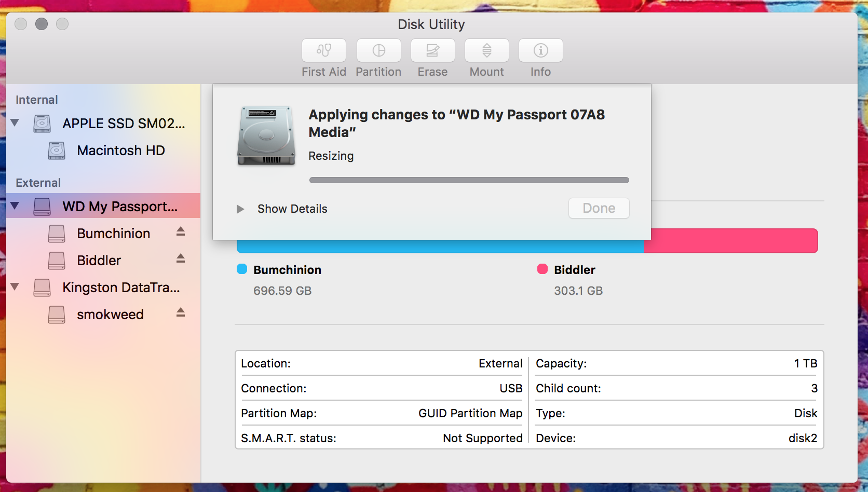The image size is (868, 492).
Task: Click the Resizing progress bar
Action: coord(469,180)
